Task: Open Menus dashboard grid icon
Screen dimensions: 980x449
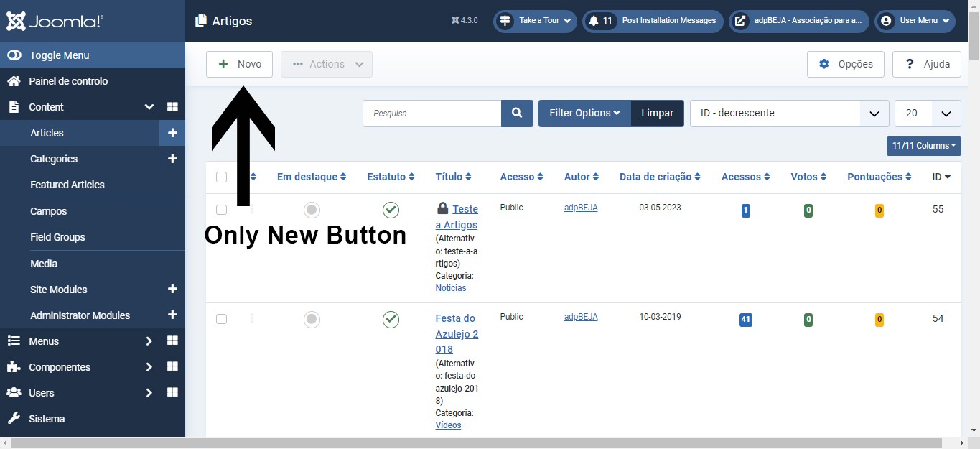Action: 172,341
